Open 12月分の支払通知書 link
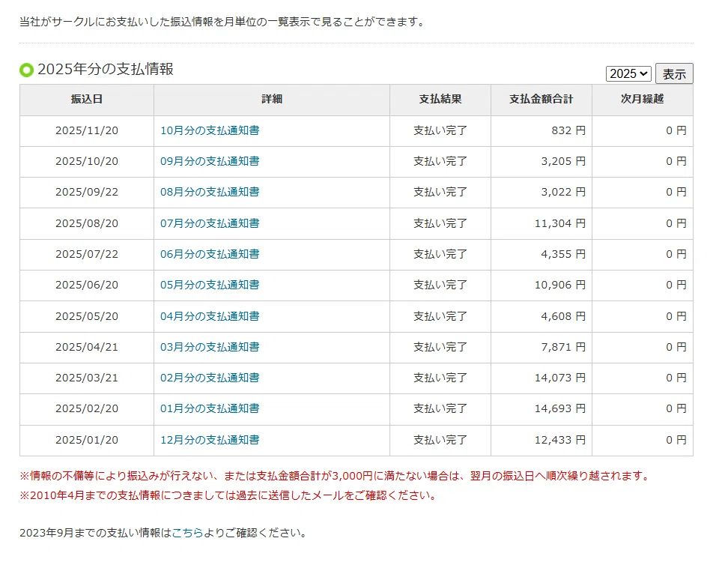The height and width of the screenshot is (565, 728). 210,440
